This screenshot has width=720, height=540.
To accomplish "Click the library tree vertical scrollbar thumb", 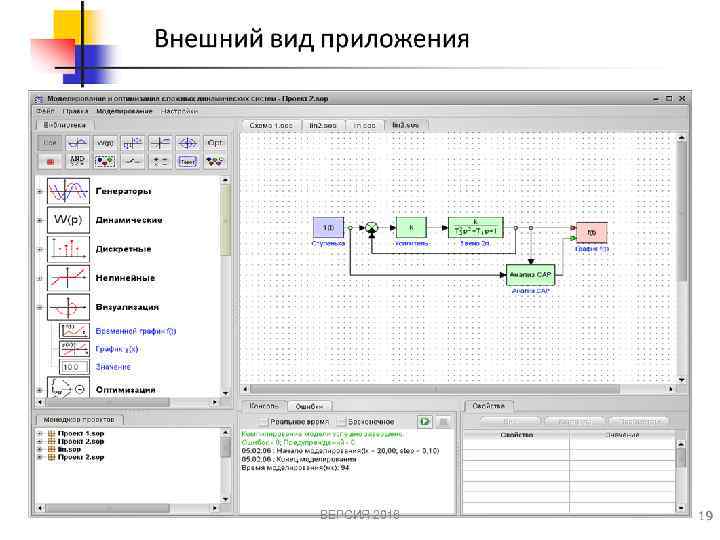I will (x=225, y=220).
